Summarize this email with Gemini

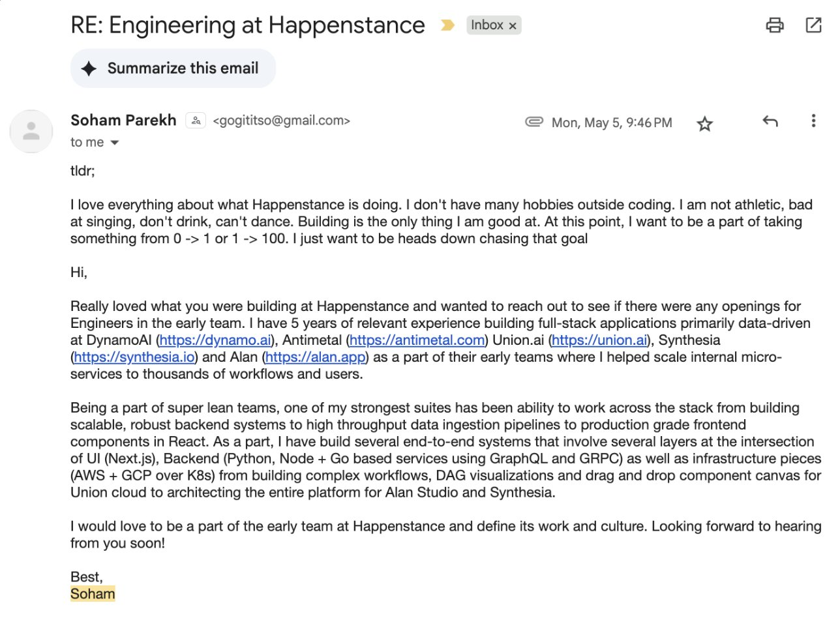[173, 68]
